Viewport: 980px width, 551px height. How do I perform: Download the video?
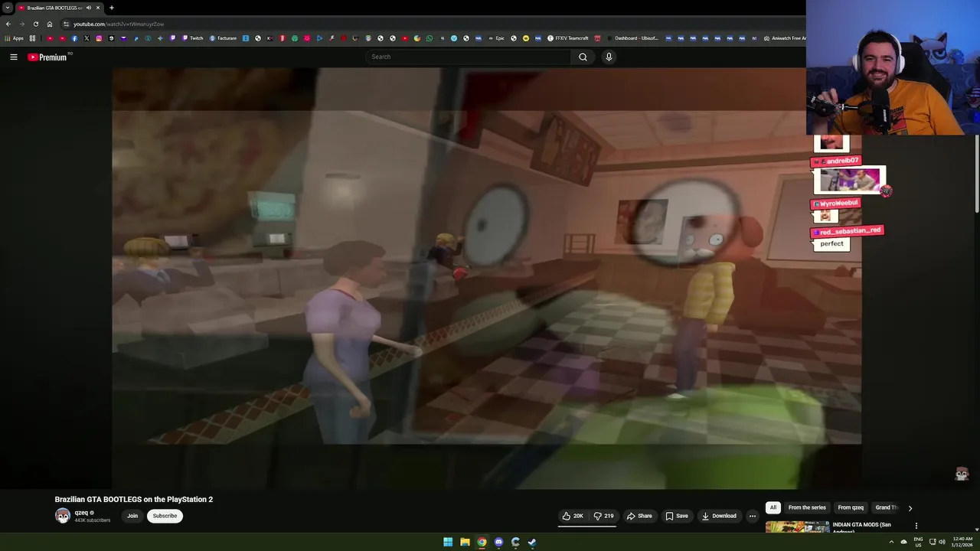[719, 516]
